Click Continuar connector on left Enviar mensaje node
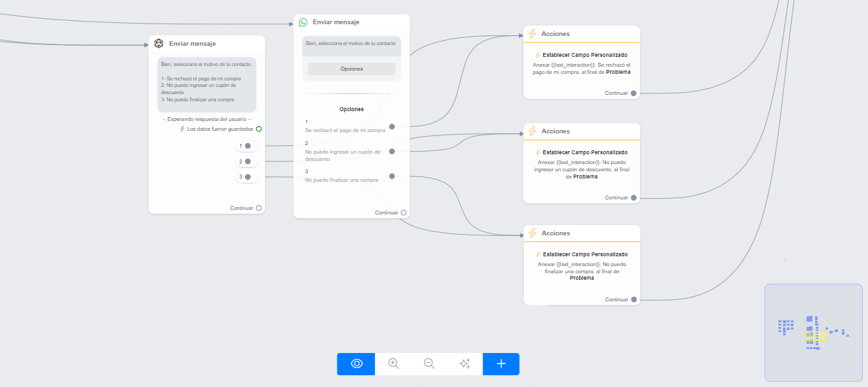 [259, 208]
